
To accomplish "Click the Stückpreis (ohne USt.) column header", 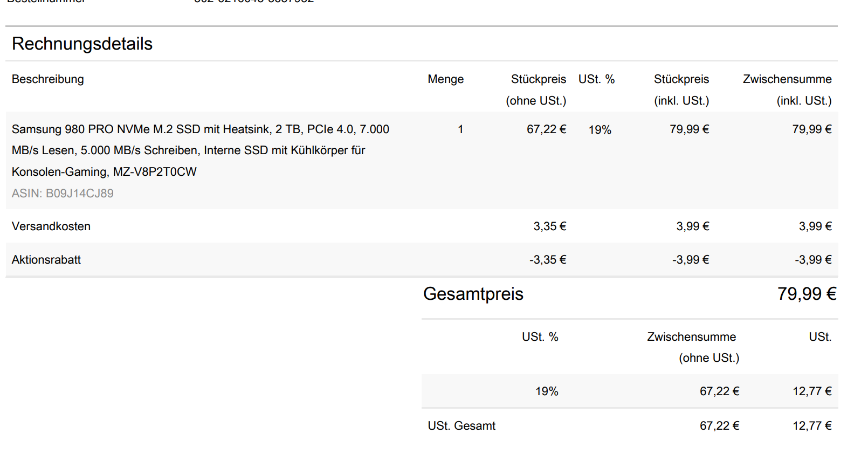I will pos(536,90).
